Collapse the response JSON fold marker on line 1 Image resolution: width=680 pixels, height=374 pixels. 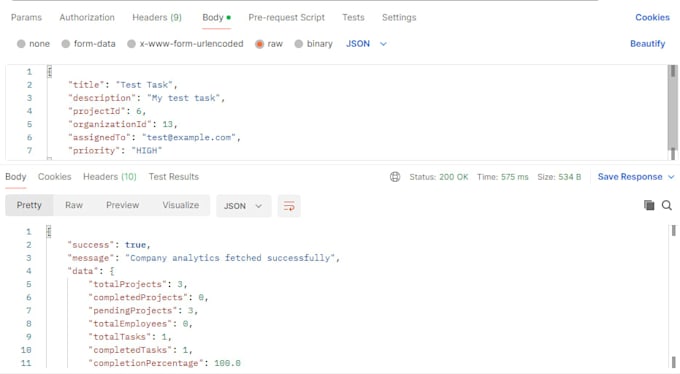49,232
